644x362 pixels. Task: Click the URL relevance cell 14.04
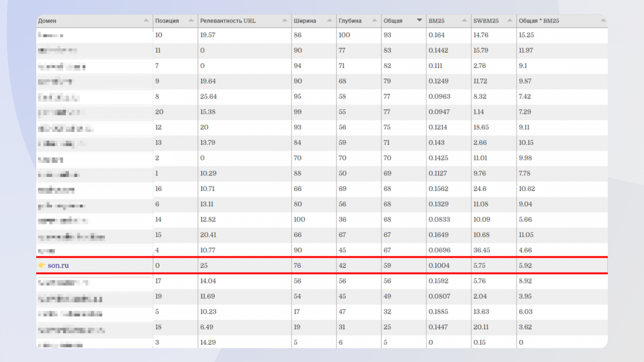pyautogui.click(x=208, y=281)
